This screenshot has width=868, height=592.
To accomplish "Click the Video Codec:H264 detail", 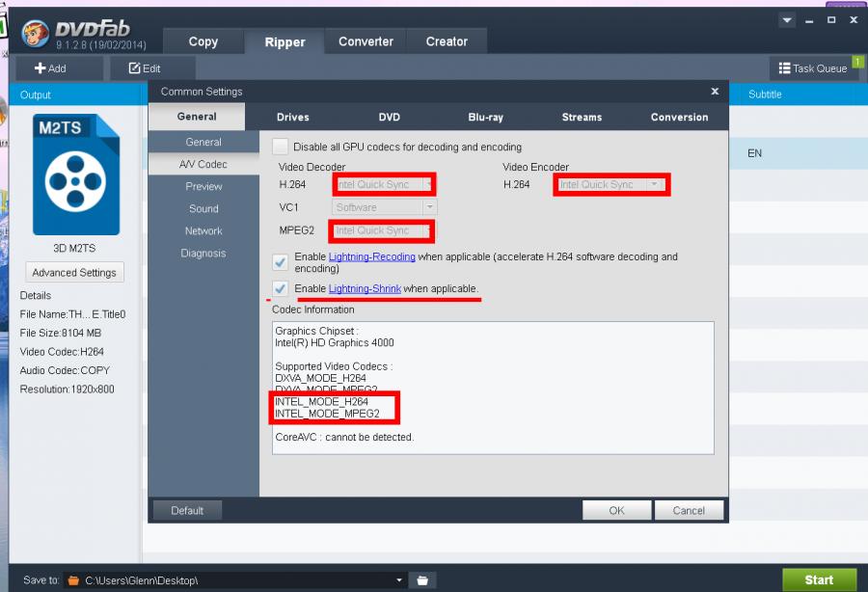I will pos(62,351).
